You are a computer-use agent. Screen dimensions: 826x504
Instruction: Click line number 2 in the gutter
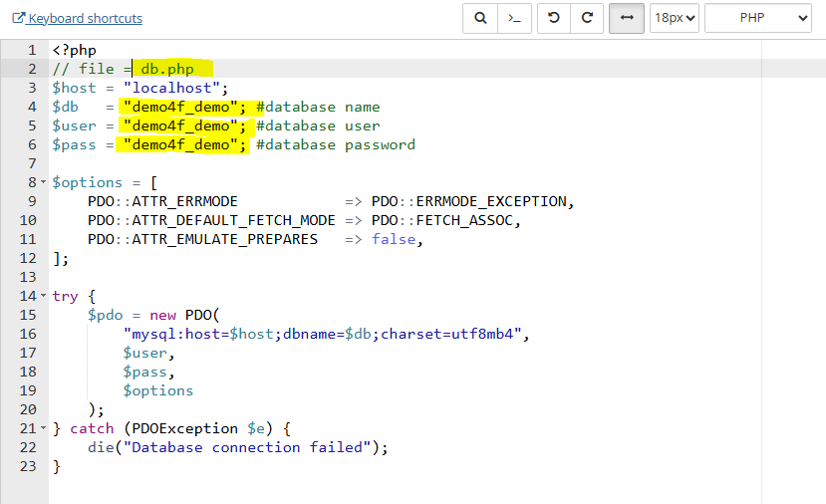click(x=32, y=69)
